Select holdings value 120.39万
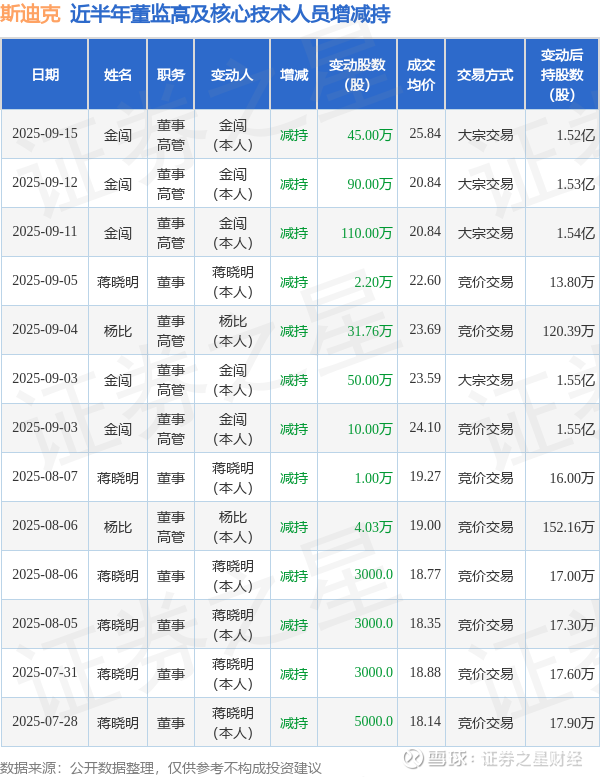The width and height of the screenshot is (600, 777). tap(568, 331)
